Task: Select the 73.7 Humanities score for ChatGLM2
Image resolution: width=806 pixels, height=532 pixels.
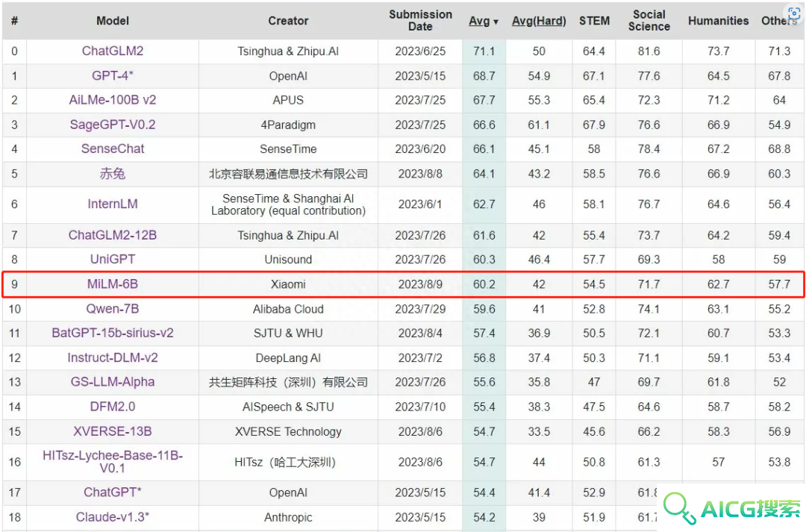Action: click(x=718, y=51)
